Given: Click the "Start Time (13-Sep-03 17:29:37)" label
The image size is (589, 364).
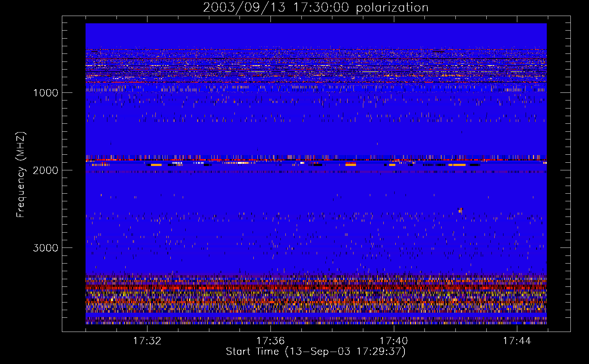Looking at the screenshot, I should (316, 352).
